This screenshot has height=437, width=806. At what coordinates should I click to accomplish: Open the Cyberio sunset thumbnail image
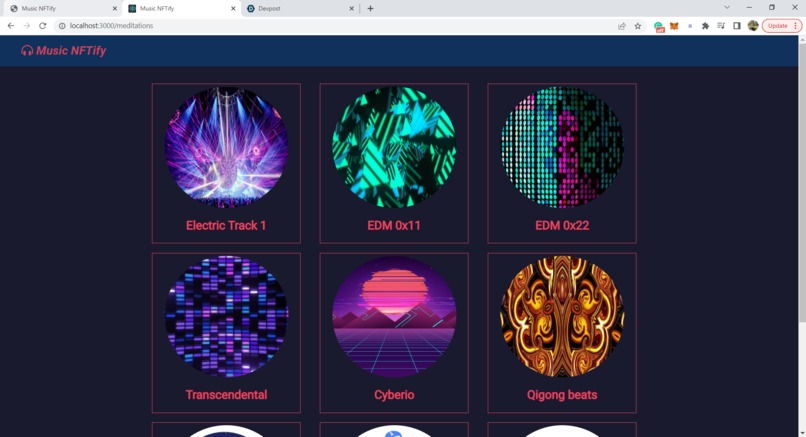pyautogui.click(x=394, y=317)
